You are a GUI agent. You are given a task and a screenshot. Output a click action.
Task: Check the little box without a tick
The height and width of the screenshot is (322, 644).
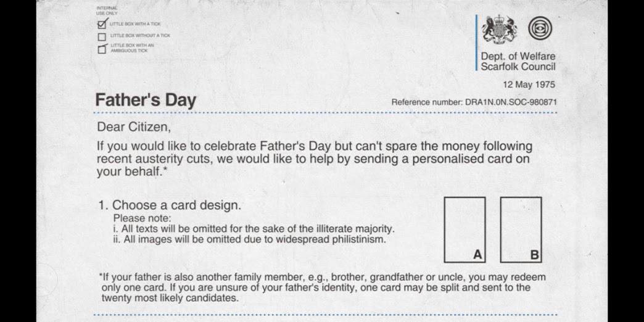(102, 36)
